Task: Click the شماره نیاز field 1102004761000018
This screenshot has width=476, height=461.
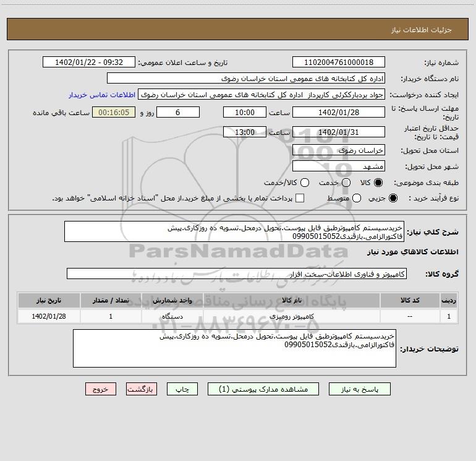Action: pos(339,62)
